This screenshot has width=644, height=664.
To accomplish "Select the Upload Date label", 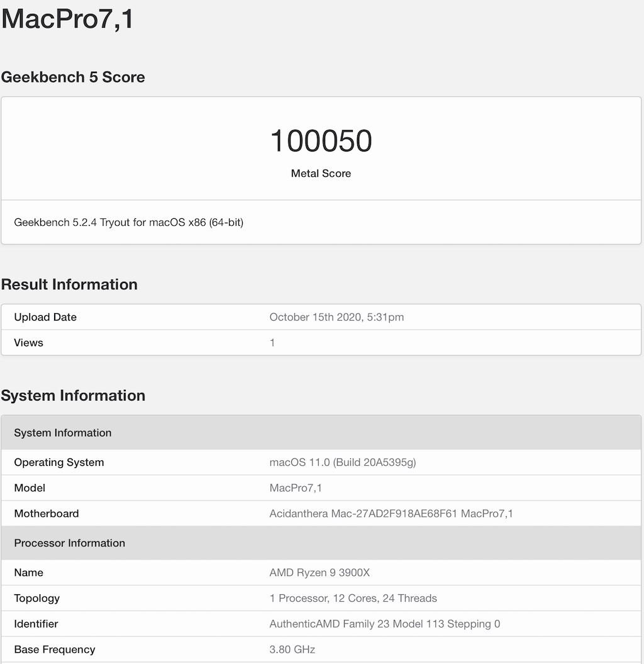I will tap(45, 317).
